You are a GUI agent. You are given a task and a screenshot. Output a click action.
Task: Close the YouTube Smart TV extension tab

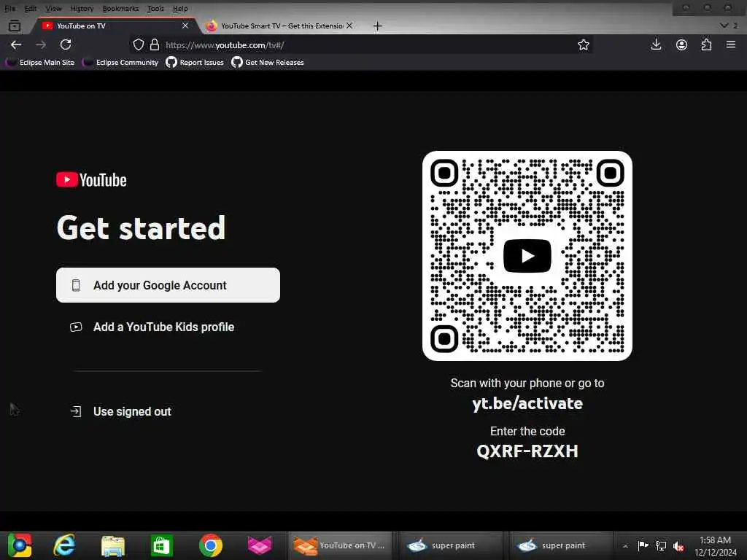point(349,26)
